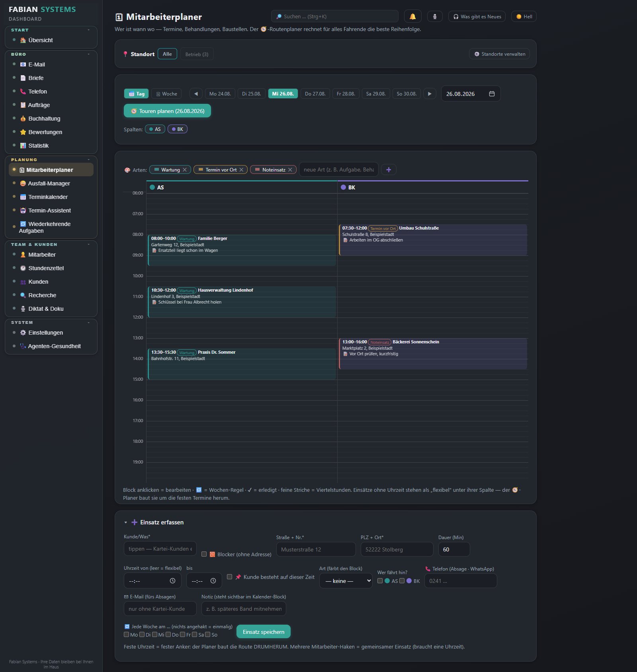Open Telefon in the sidebar
Screen dimensions: 637x672
coord(51,92)
